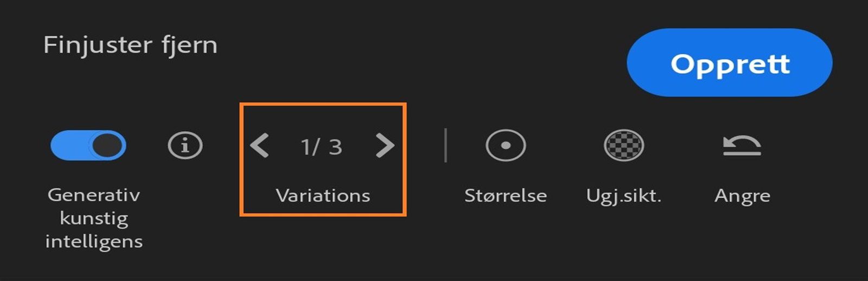Screen dimensions: 868x281
Task: Toggle the Generativ kunstig intelligens switch
Action: (88, 145)
